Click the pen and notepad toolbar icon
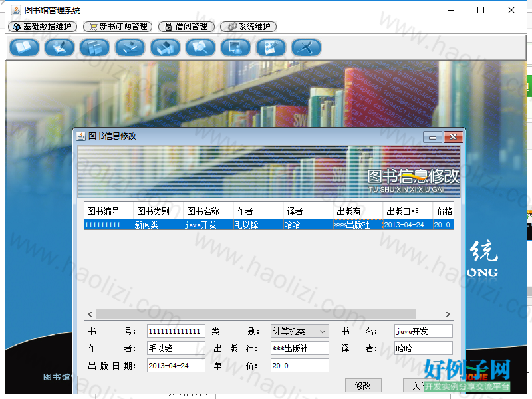The width and height of the screenshot is (532, 399). click(59, 47)
